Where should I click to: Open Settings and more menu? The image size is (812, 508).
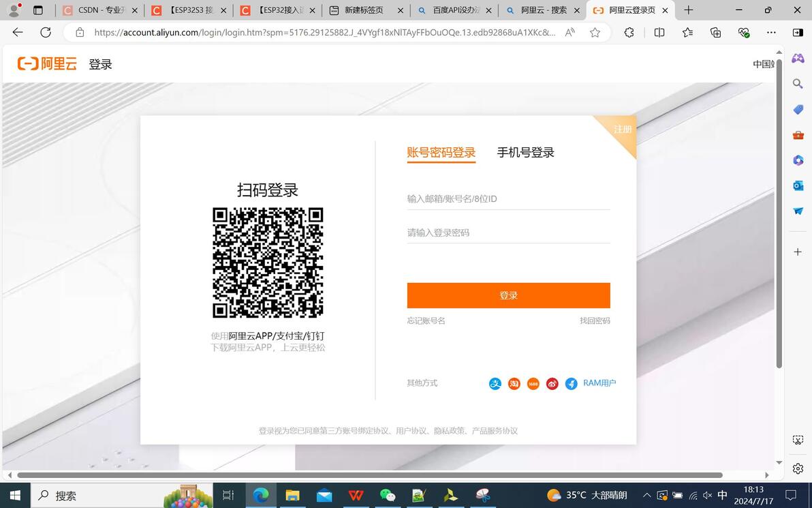(771, 32)
